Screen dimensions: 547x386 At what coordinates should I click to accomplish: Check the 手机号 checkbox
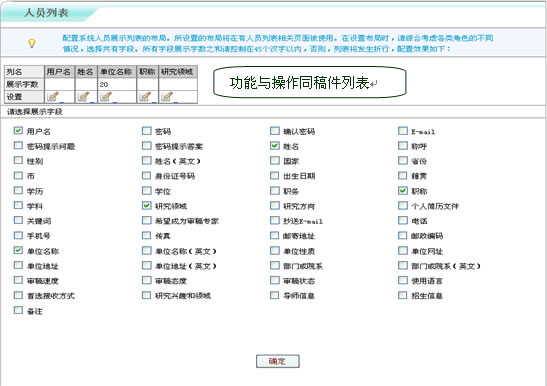[x=18, y=235]
